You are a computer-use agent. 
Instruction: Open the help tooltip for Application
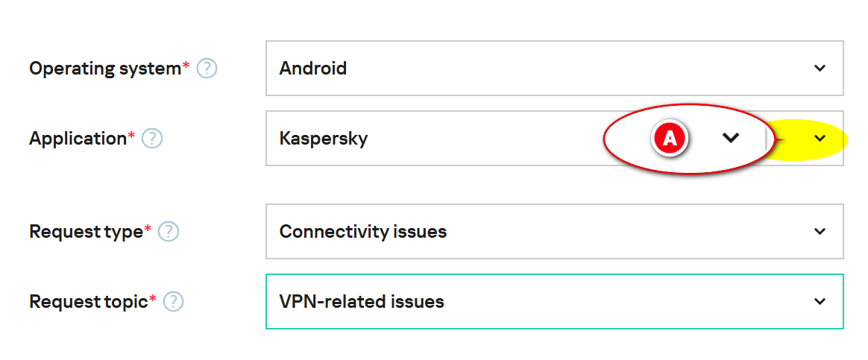[152, 138]
